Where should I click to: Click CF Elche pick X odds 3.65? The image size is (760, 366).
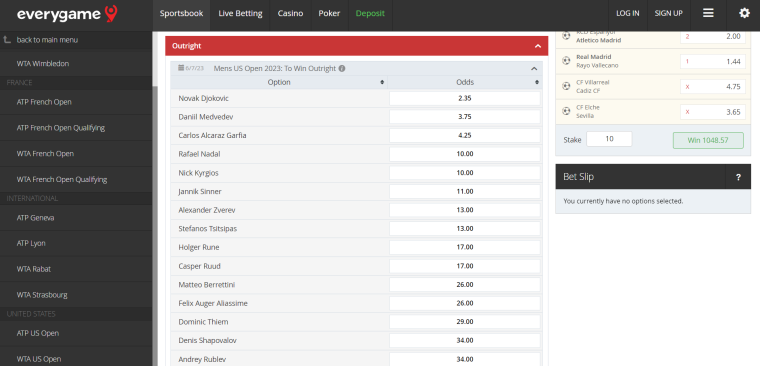point(712,111)
